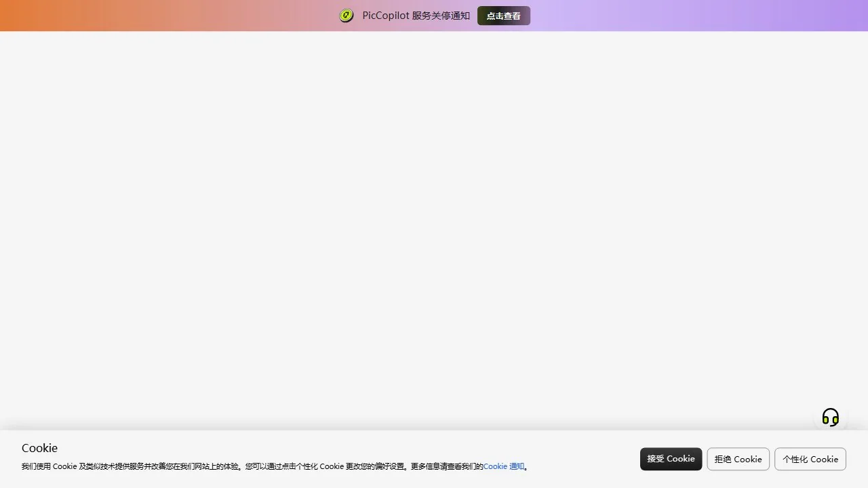Viewport: 868px width, 488px height.
Task: Click the PicCopilot 服务关停通知 text
Action: pos(416,16)
